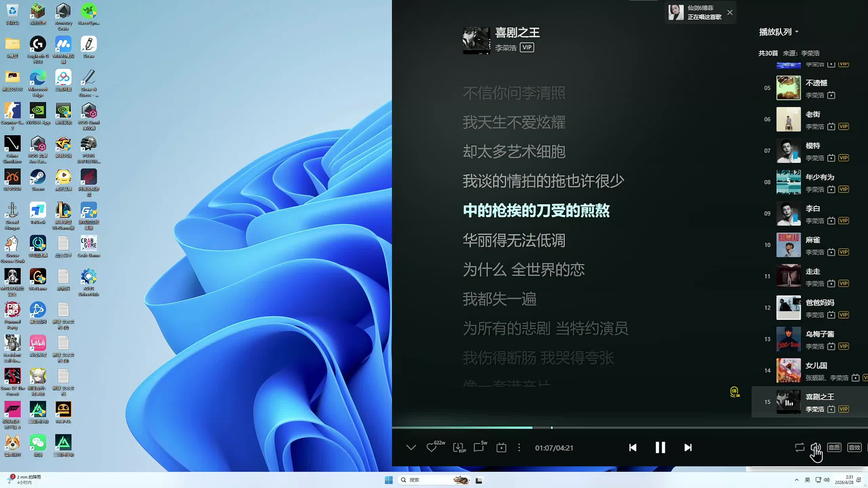
Task: Open the three-dot more options menu
Action: click(x=519, y=448)
